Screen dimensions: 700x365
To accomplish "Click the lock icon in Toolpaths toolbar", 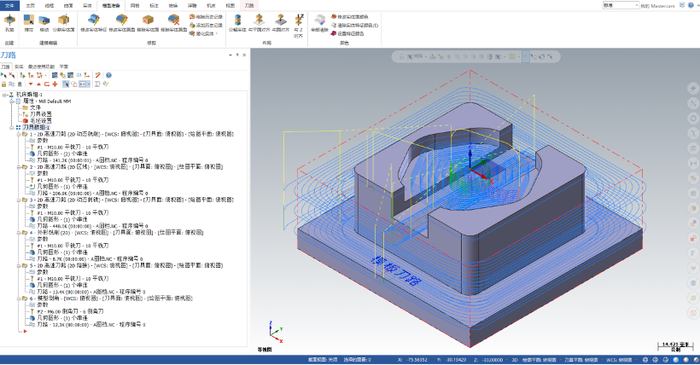I will pyautogui.click(x=4, y=84).
